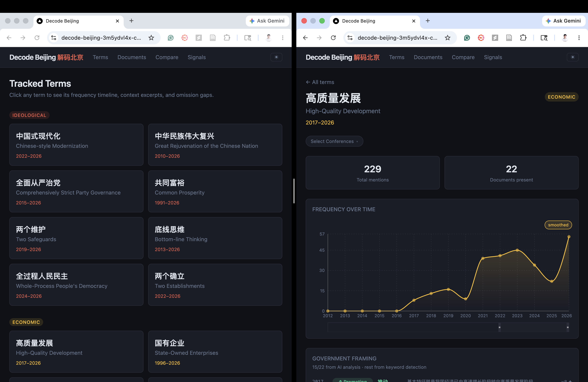The height and width of the screenshot is (382, 588).
Task: Open Signals nav link in left window
Action: [197, 57]
